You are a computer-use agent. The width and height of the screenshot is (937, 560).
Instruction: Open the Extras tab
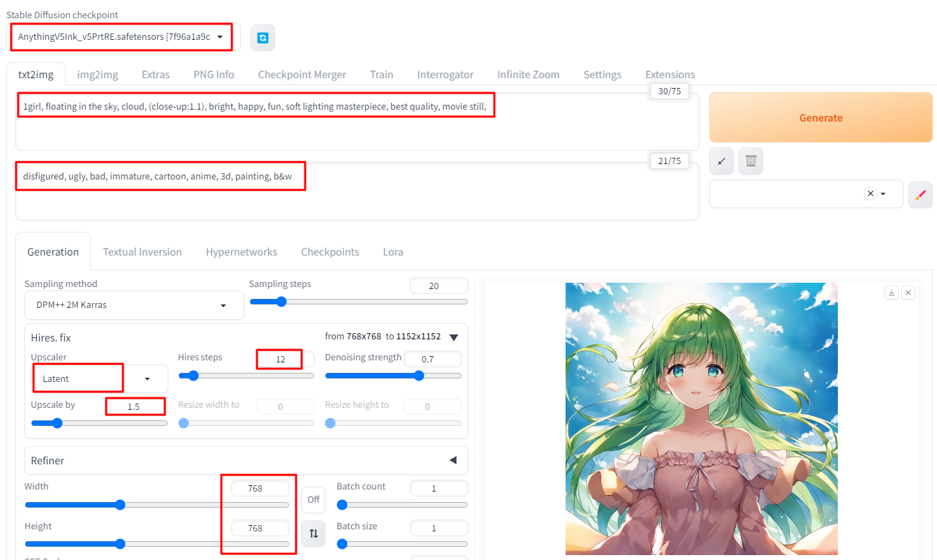point(156,74)
